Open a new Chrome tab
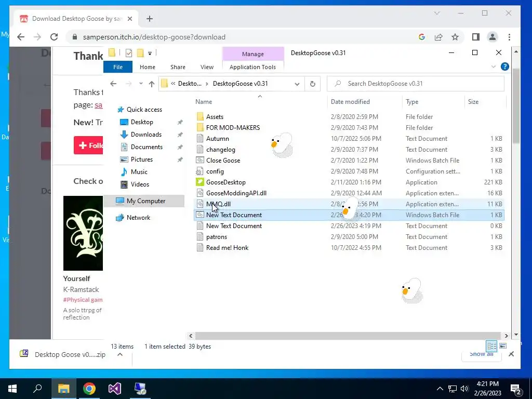The image size is (532, 399). (x=150, y=19)
